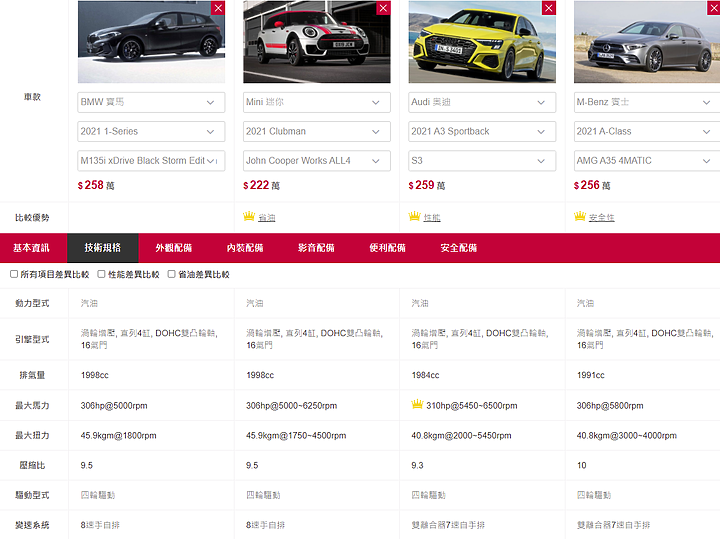The height and width of the screenshot is (539, 720).
Task: Open the 2021 A3 Sportback model dropdown
Action: click(482, 131)
